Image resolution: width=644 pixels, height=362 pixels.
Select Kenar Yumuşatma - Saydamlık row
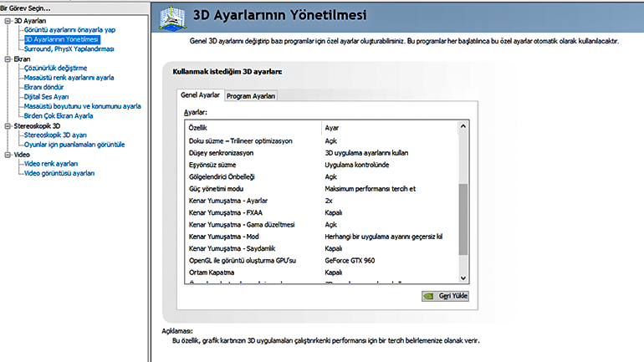[x=322, y=248]
